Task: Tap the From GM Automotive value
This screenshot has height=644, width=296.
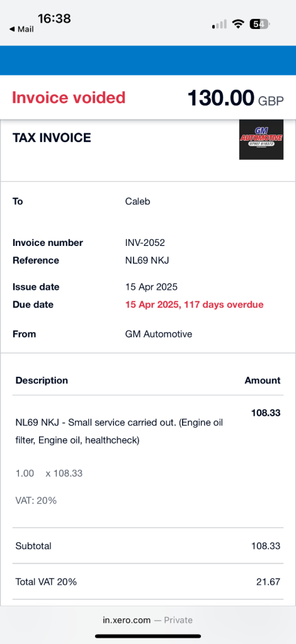Action: (159, 334)
